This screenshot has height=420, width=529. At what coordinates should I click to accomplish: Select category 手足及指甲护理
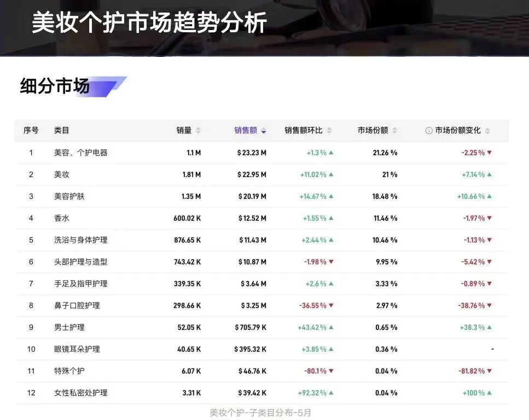pyautogui.click(x=80, y=283)
